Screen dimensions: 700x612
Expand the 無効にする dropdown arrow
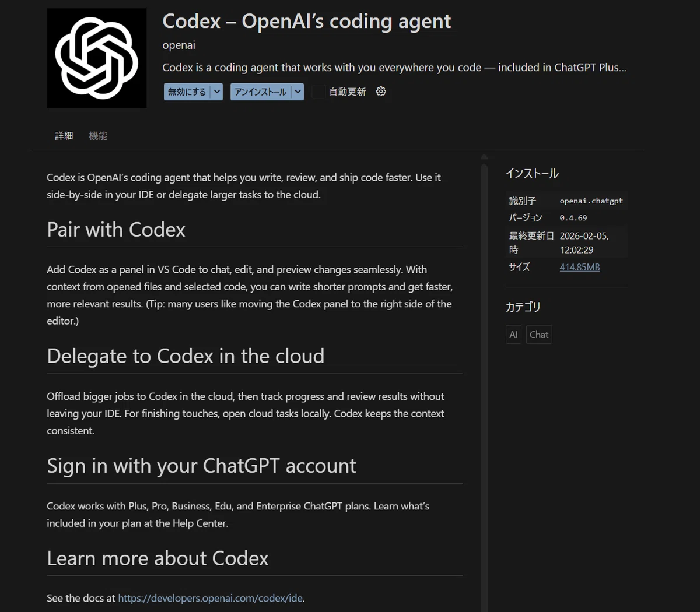[217, 92]
